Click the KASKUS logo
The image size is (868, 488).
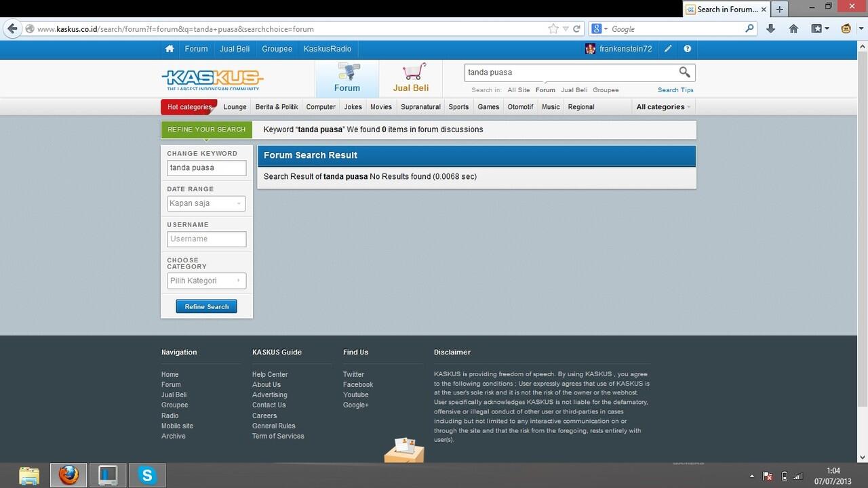(212, 79)
